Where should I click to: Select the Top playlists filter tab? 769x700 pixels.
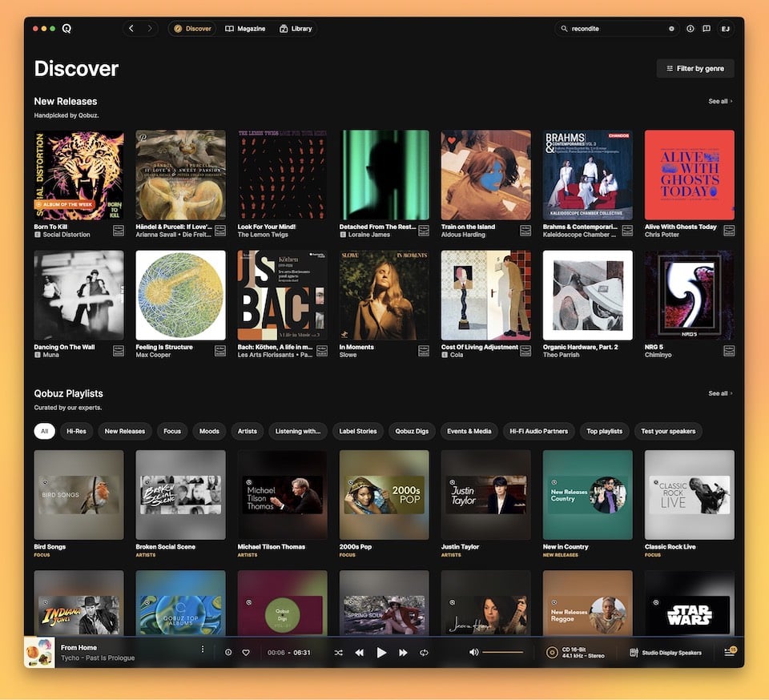(x=604, y=432)
